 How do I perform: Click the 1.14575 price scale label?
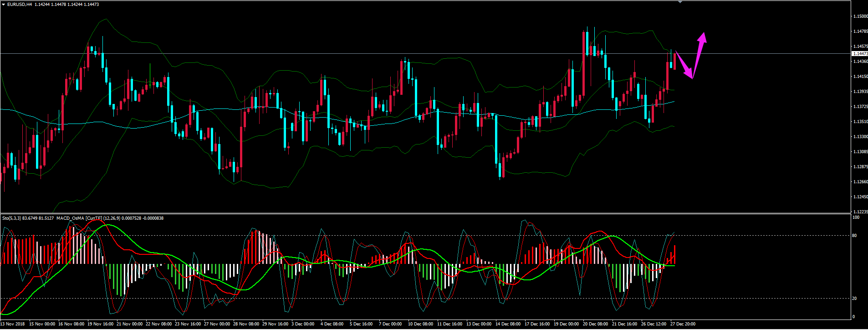pyautogui.click(x=860, y=46)
